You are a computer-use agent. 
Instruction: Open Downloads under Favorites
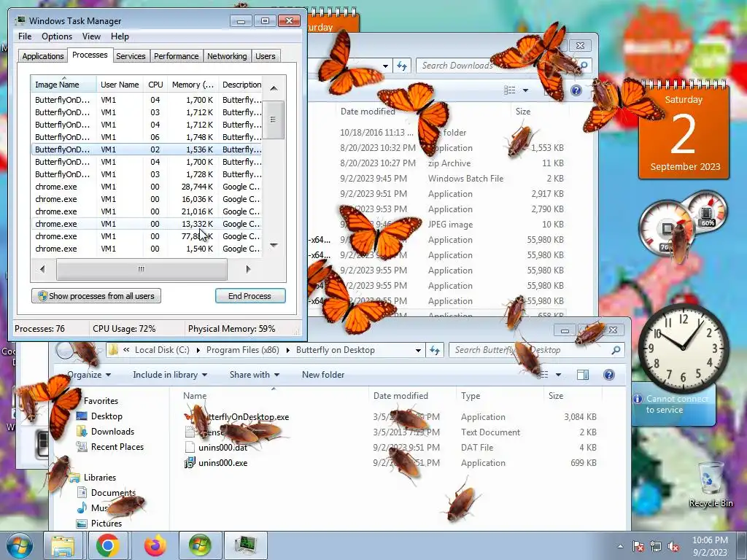112,432
